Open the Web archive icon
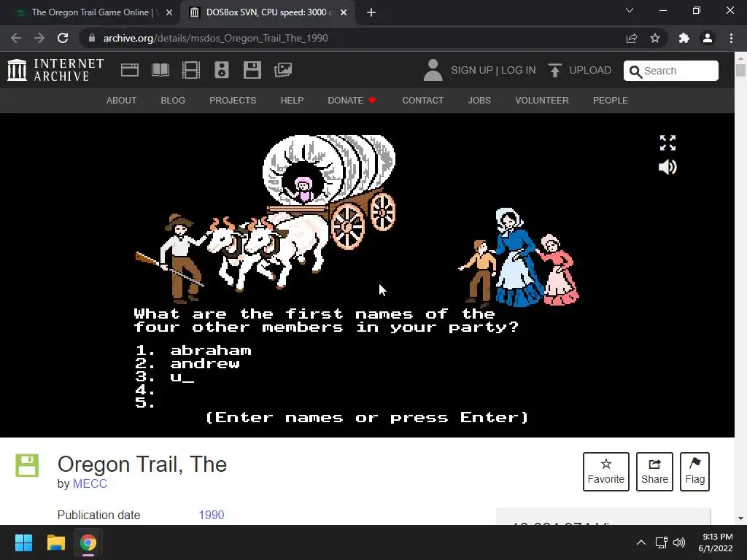Screen dimensions: 747x560 (x=130, y=70)
